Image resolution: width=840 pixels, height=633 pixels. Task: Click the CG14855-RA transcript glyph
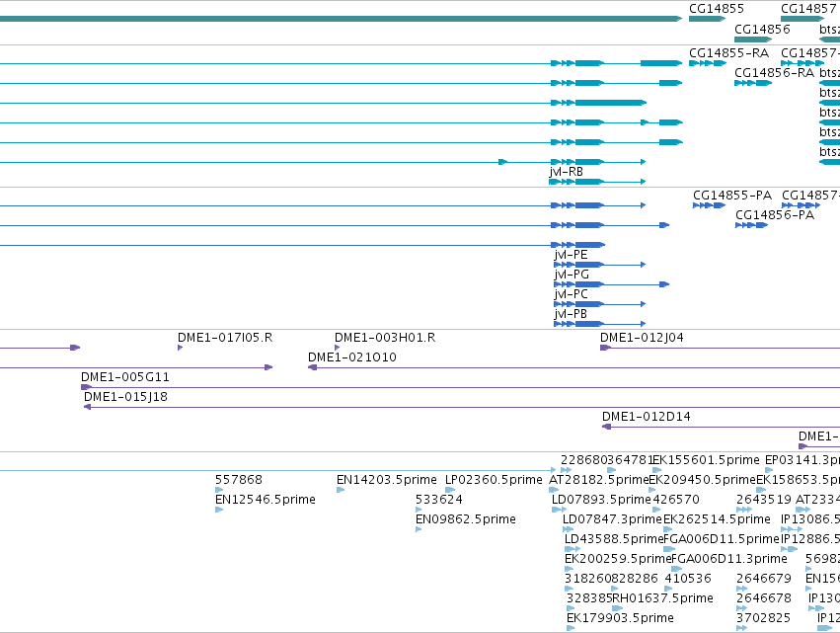point(707,63)
